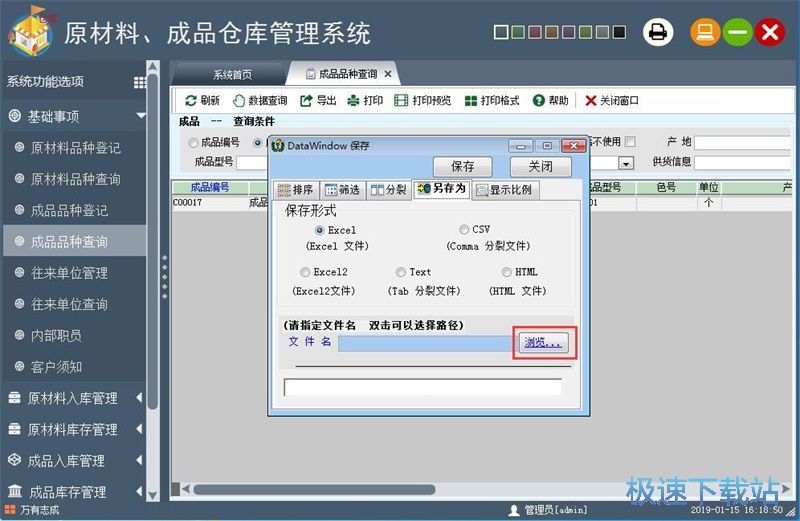The image size is (800, 521).
Task: Pick the green theme color swatch
Action: click(518, 33)
